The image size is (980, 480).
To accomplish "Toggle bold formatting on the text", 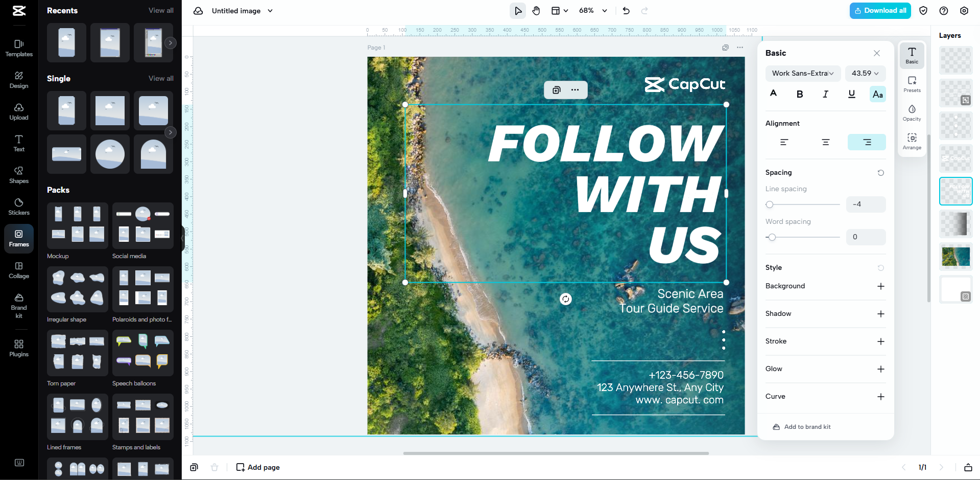I will [800, 94].
